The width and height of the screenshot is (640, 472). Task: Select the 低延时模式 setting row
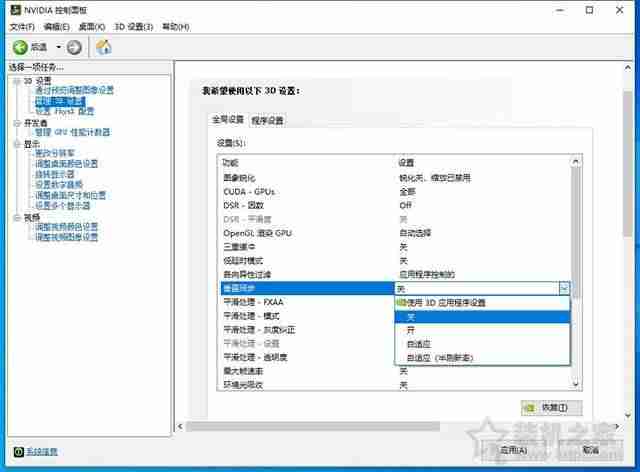395,261
